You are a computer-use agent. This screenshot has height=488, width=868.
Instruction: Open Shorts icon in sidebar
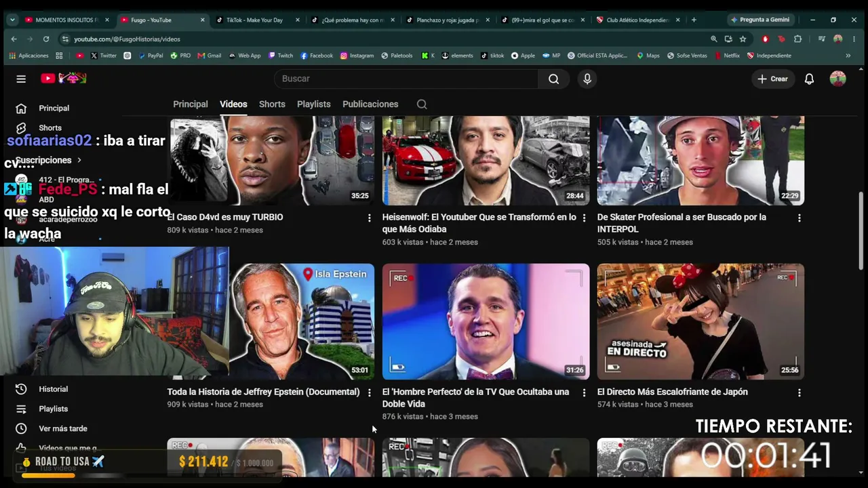(21, 128)
